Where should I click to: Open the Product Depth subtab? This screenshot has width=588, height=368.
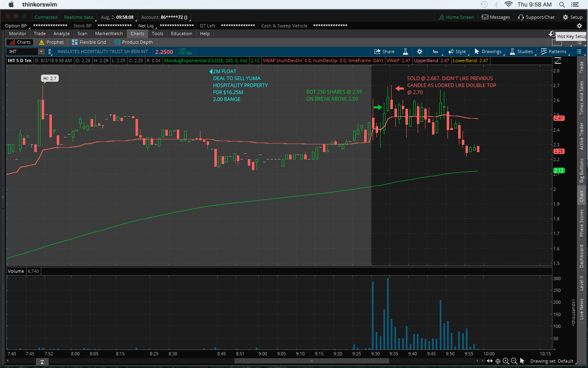tap(134, 42)
